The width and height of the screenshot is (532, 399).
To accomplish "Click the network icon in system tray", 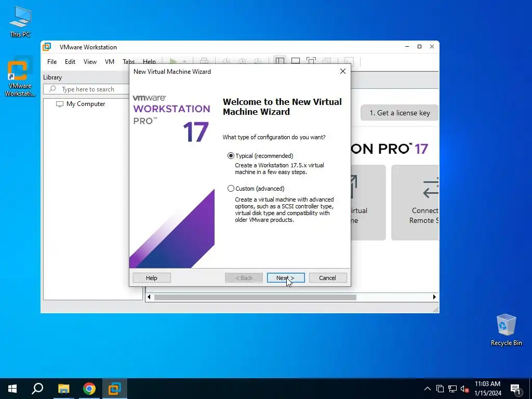I will [x=453, y=389].
